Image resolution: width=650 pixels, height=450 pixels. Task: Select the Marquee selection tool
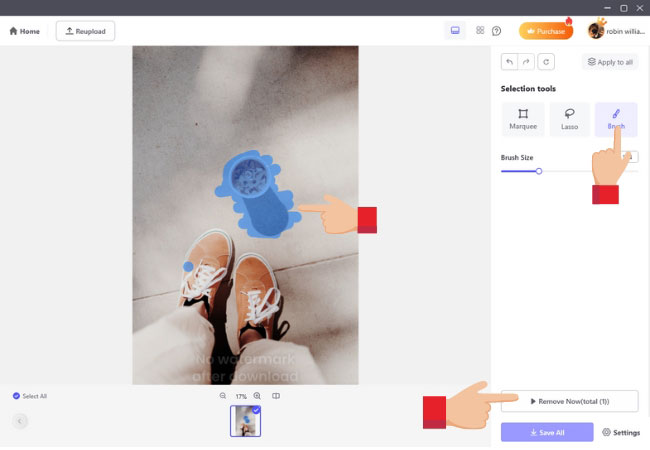tap(523, 119)
